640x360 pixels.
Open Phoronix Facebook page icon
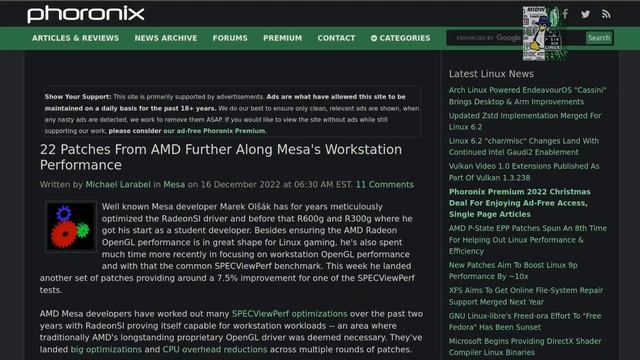tap(565, 14)
